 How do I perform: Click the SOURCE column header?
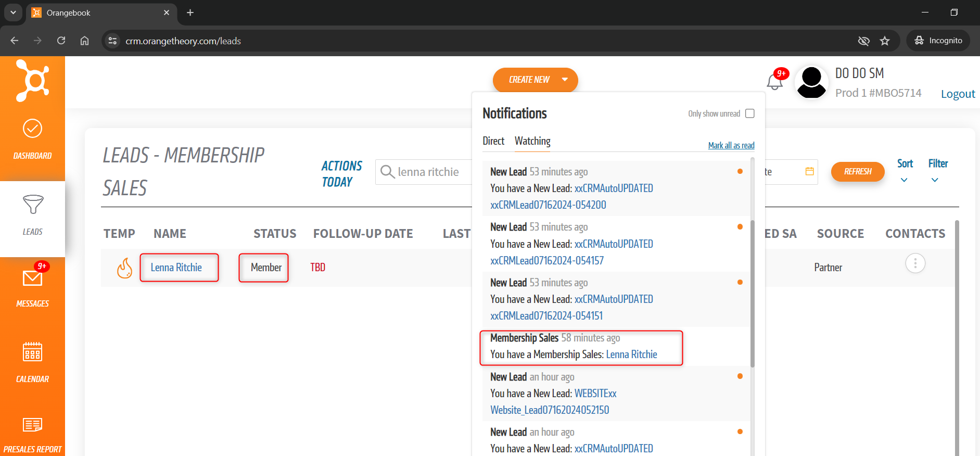click(841, 234)
